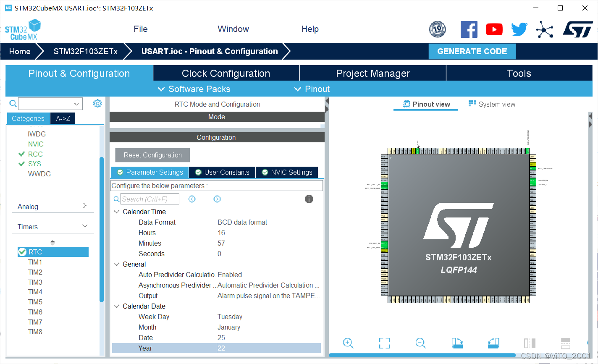Rotate chip view counterclockwise icon
598x364 pixels.
tap(493, 343)
